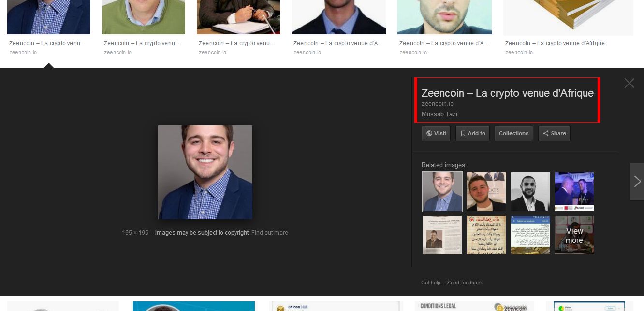This screenshot has height=311, width=644.
Task: Share this image result
Action: 554,133
